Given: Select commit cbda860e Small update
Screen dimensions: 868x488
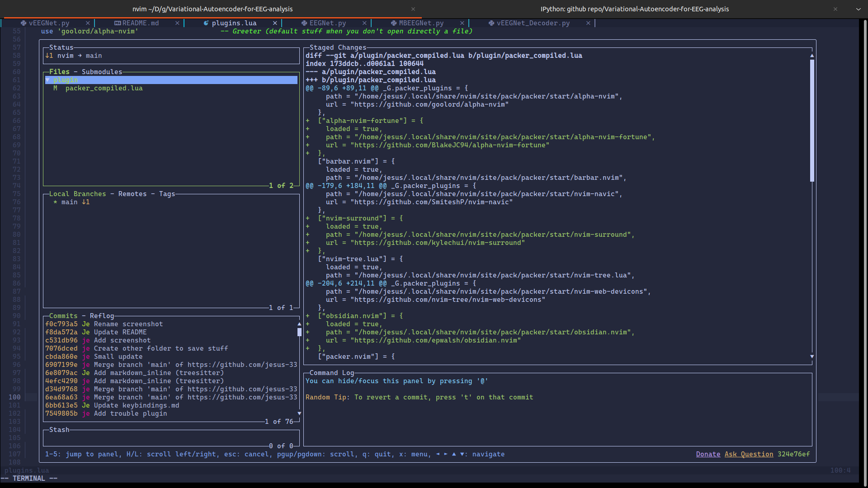Looking at the screenshot, I should [x=171, y=357].
